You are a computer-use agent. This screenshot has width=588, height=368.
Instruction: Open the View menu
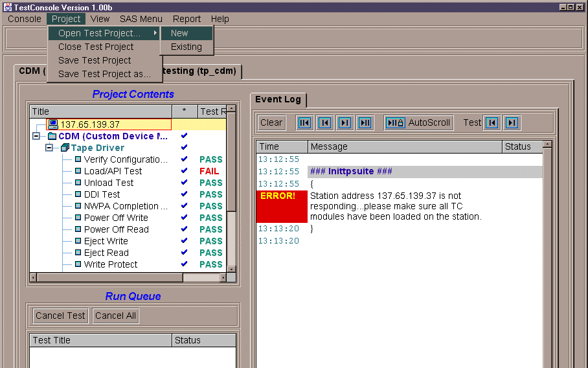point(100,19)
